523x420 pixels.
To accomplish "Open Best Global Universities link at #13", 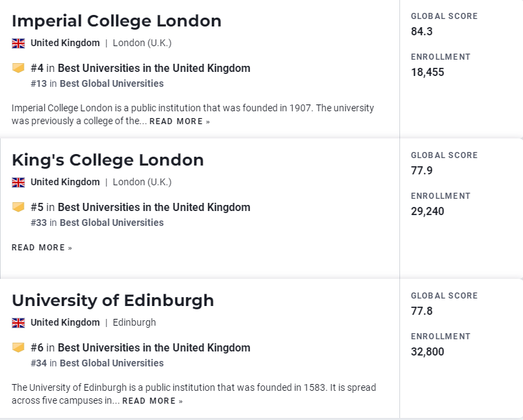I will [111, 83].
